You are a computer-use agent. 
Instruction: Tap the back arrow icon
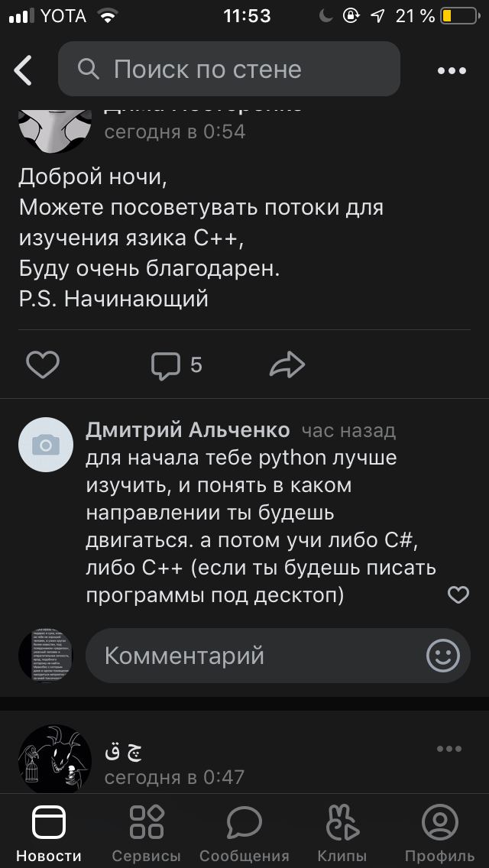24,70
